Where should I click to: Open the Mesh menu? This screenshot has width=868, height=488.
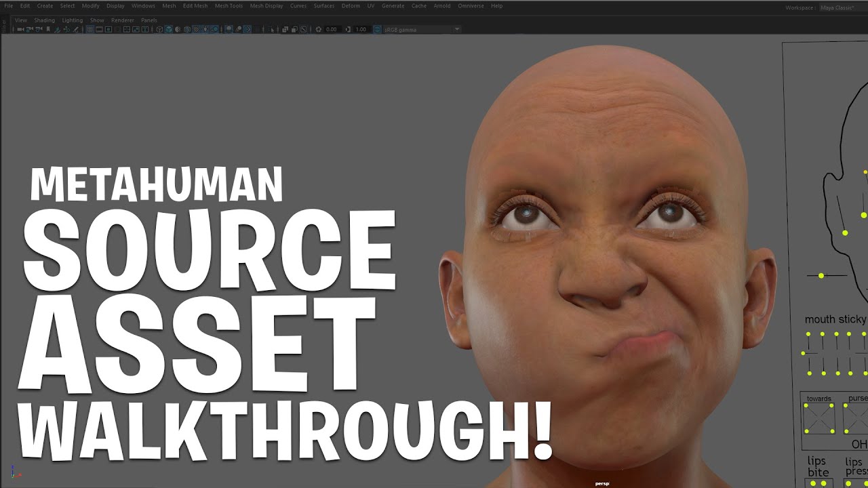point(169,6)
